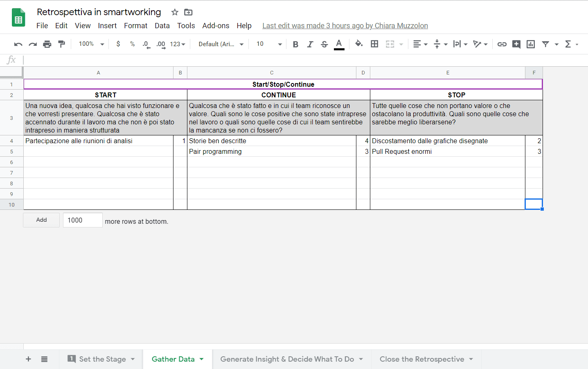Create a filter icon

point(545,44)
